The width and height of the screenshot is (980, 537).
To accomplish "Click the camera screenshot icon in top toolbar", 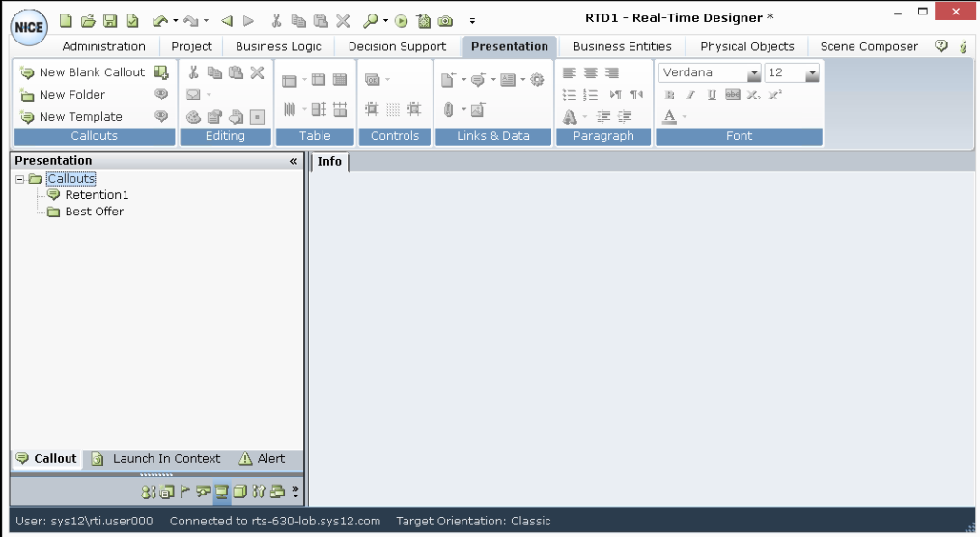I will [445, 20].
